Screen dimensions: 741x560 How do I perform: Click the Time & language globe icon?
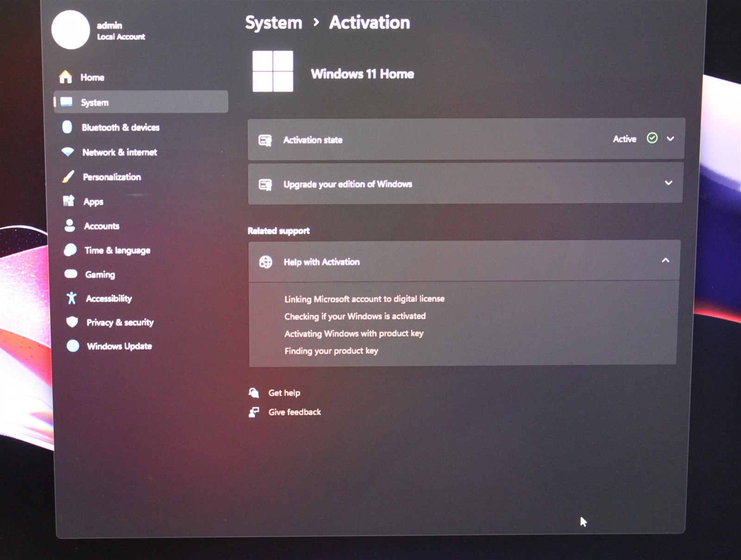point(70,250)
